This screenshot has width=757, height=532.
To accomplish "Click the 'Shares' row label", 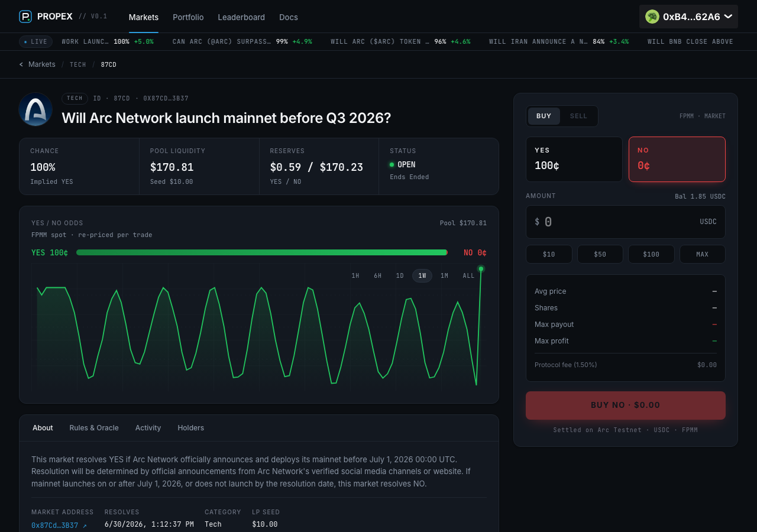I will [x=546, y=308].
